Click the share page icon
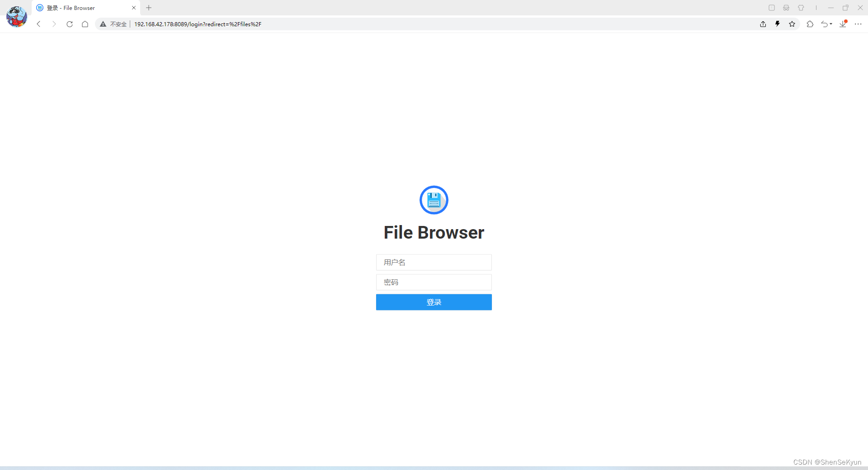This screenshot has height=470, width=868. point(763,24)
